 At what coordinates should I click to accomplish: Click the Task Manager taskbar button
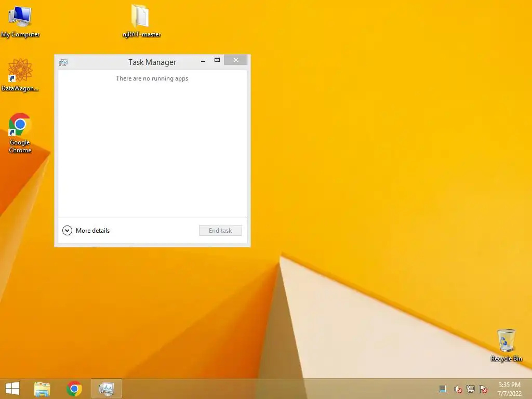[107, 389]
